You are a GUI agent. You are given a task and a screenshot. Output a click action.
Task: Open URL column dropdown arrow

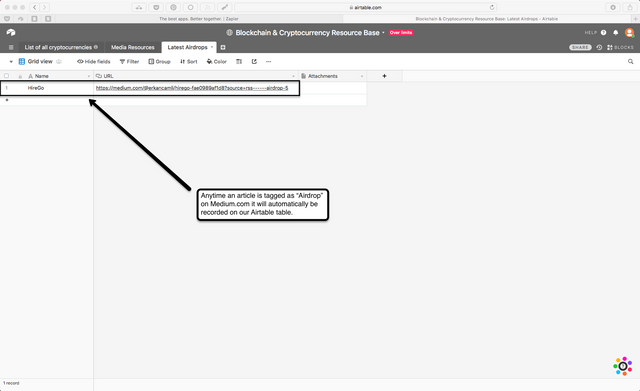point(293,76)
